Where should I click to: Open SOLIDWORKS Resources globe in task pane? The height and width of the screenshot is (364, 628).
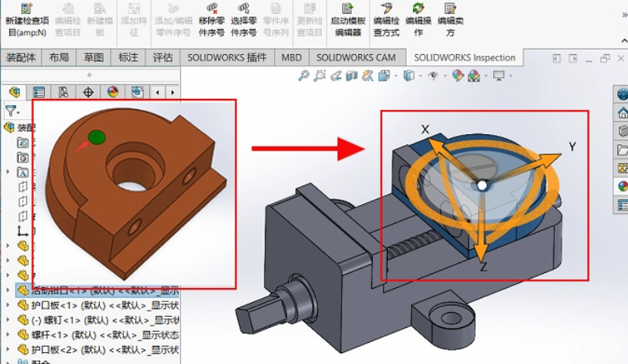tap(622, 93)
